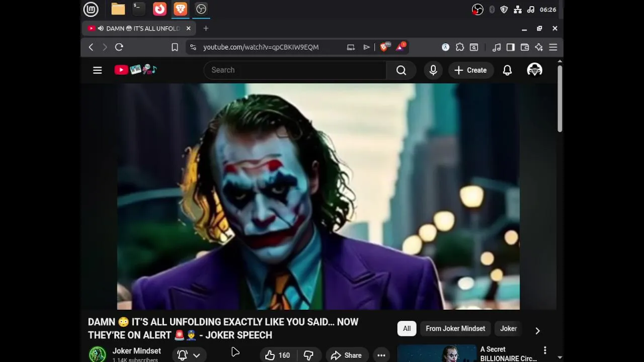Viewport: 644px width, 362px height.
Task: Open YouTube notifications bell
Action: 507,70
